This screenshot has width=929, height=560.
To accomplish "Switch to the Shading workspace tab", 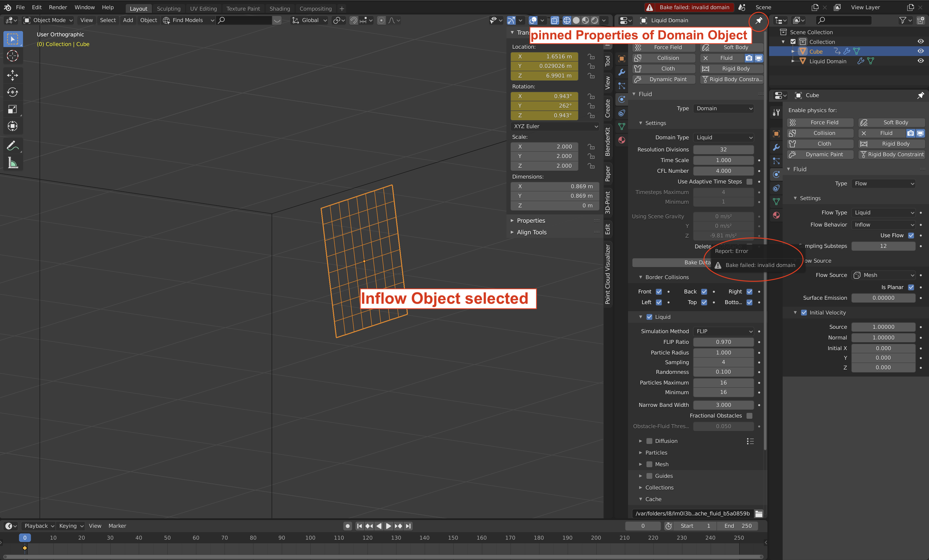I will pos(279,8).
